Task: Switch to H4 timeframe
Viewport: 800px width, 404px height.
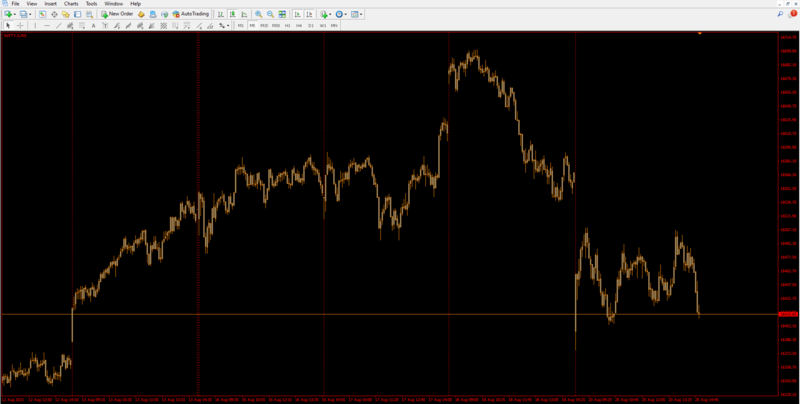Action: pyautogui.click(x=299, y=26)
